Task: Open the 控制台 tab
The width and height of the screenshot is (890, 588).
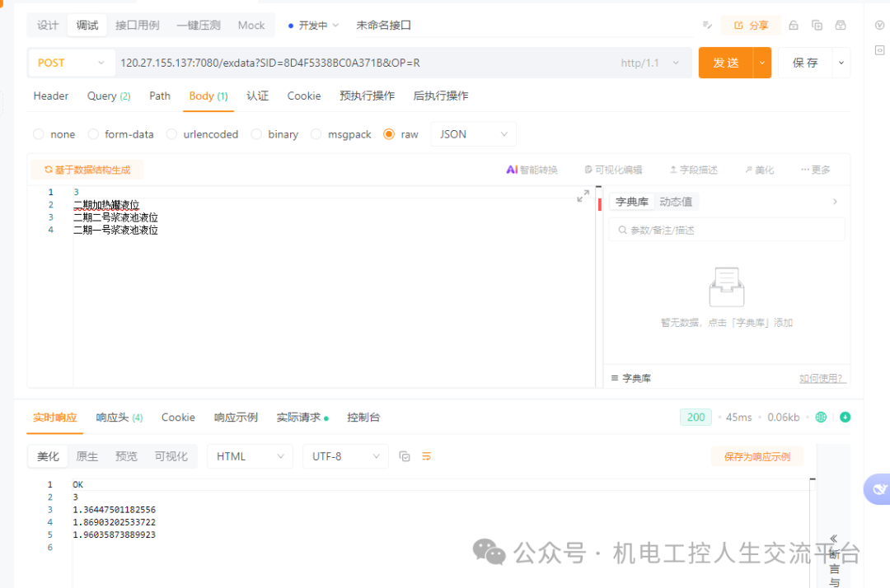Action: pyautogui.click(x=363, y=418)
